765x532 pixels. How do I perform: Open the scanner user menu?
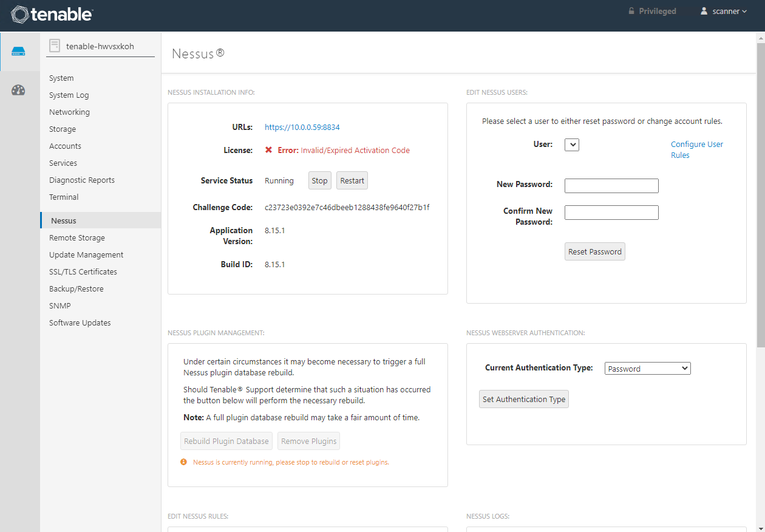pyautogui.click(x=724, y=11)
